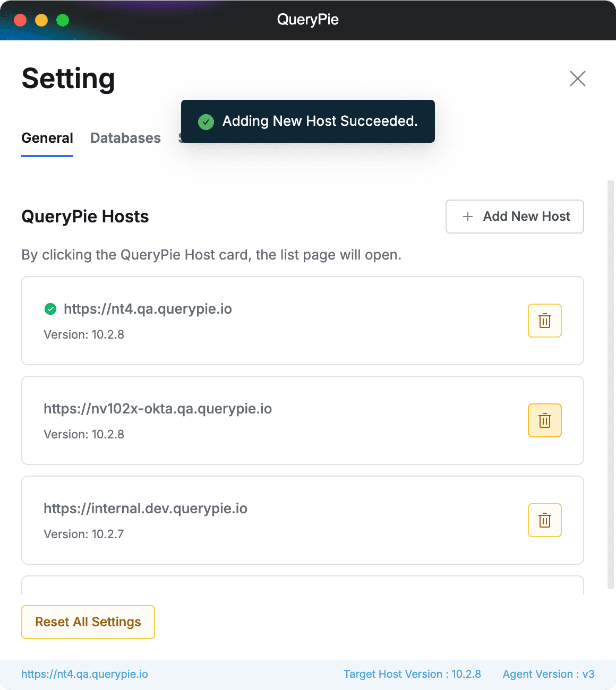
Task: Select the General tab
Action: point(47,138)
